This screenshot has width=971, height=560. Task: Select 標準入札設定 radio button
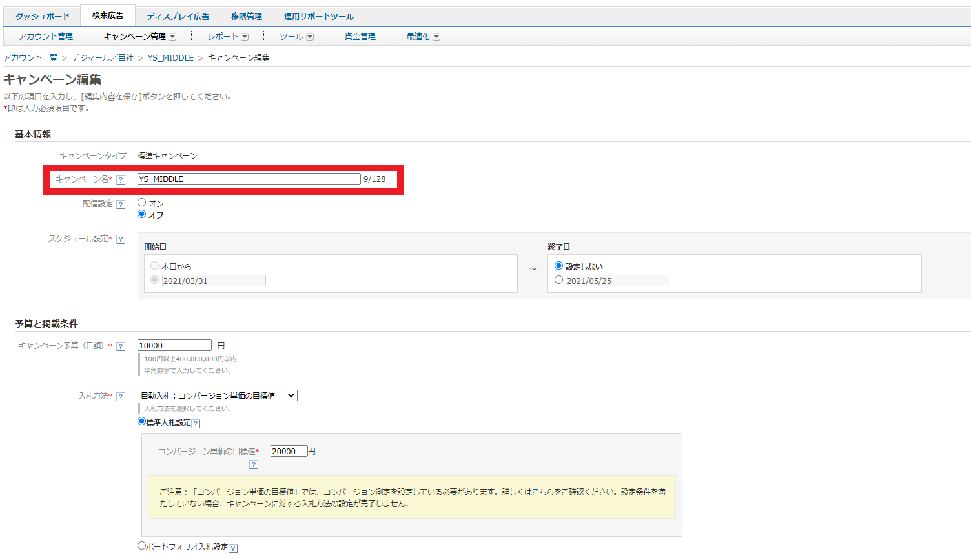tap(142, 421)
